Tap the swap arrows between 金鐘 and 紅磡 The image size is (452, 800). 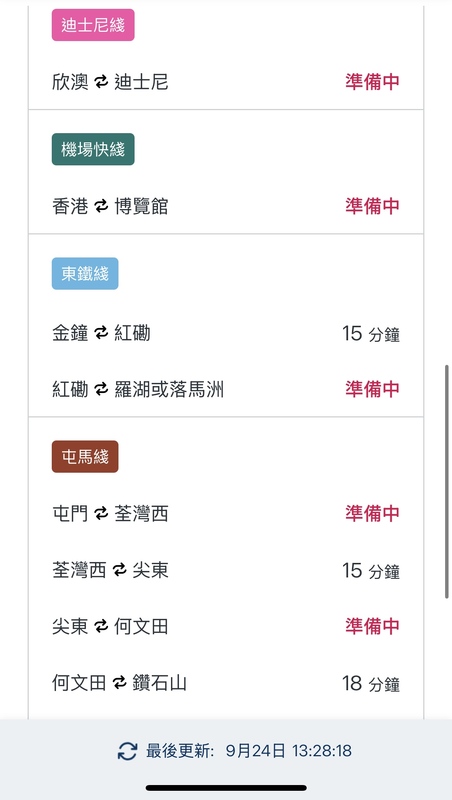[x=102, y=333]
